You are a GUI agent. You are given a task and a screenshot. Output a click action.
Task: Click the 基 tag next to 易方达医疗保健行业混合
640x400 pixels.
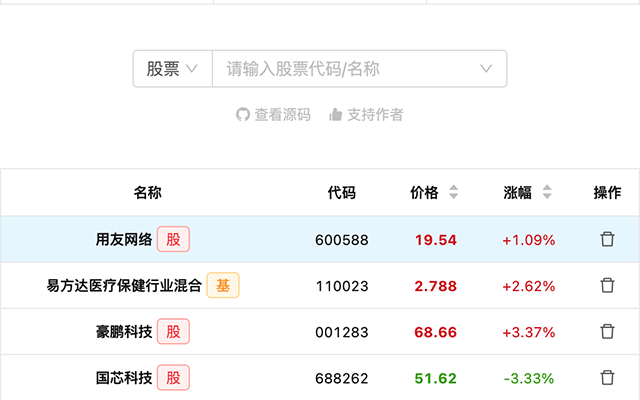(223, 285)
